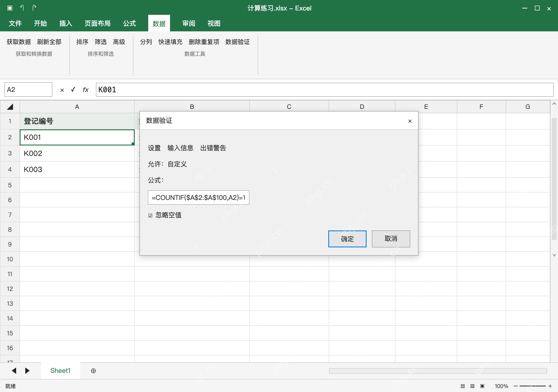Viewport: 558px width, 392px height.
Task: Switch to page layout view icon
Action: 473,386
